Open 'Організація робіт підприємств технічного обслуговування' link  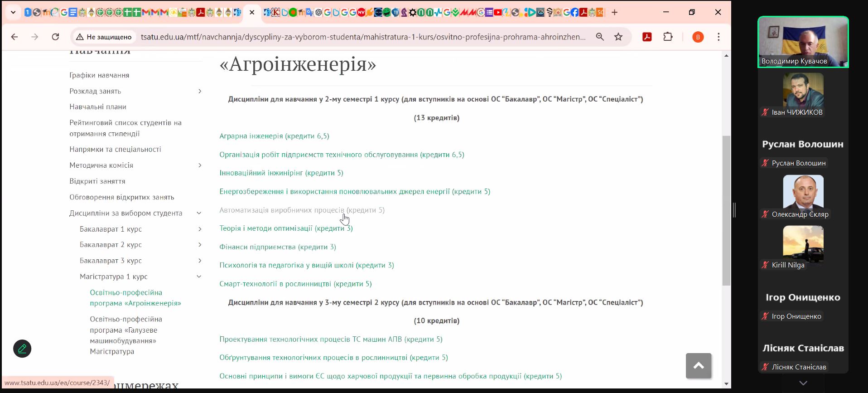pos(342,155)
